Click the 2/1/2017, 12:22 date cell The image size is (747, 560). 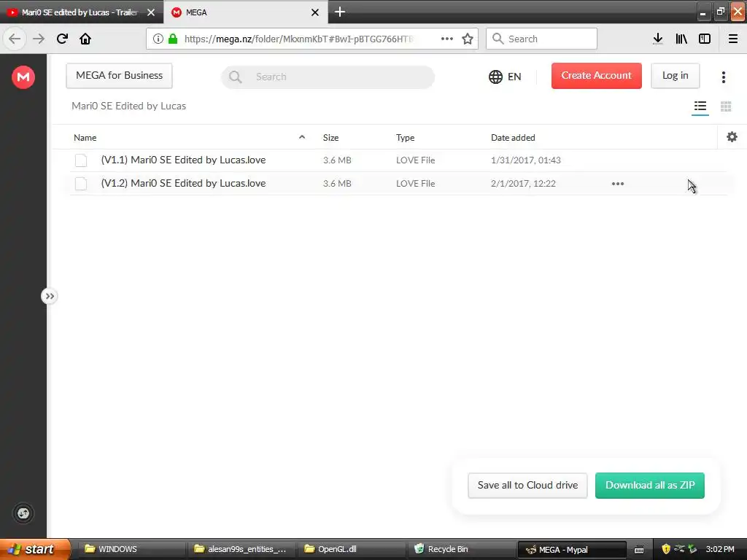pos(523,183)
